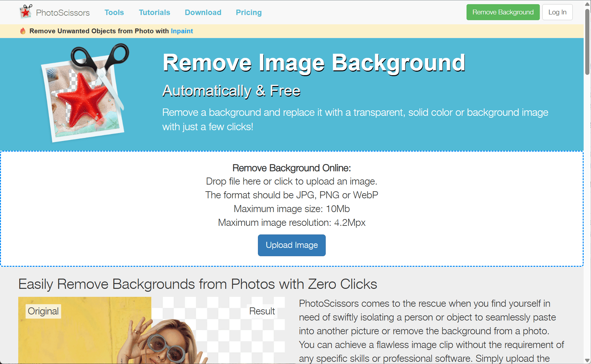Follow the Inpaint link
The width and height of the screenshot is (591, 364).
click(x=182, y=31)
